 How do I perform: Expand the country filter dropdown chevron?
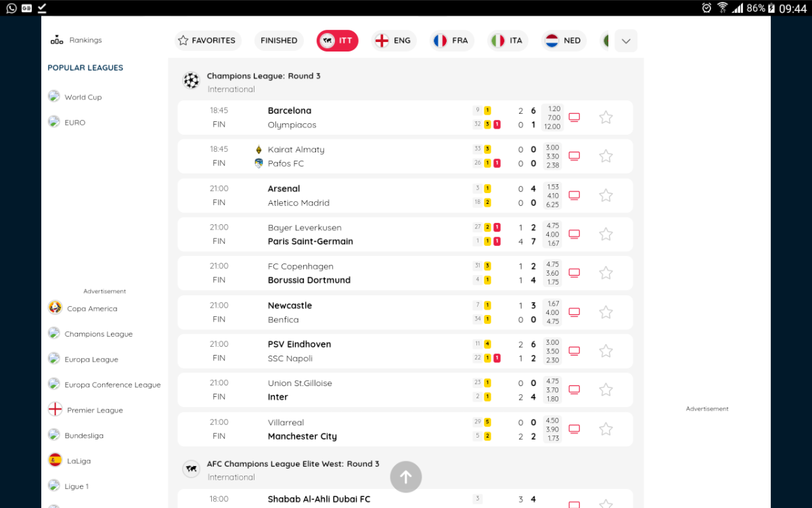626,41
